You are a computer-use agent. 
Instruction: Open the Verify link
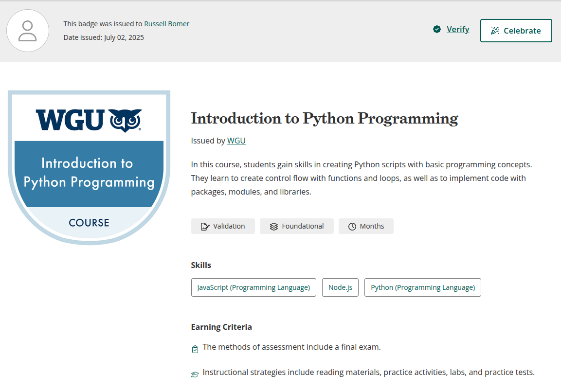coord(457,29)
